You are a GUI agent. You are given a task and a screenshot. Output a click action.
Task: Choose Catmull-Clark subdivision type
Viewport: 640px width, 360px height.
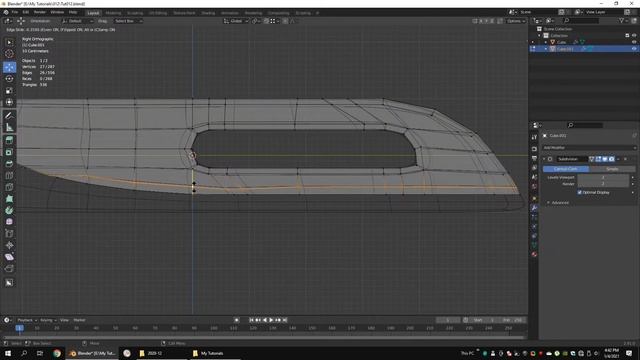click(566, 169)
